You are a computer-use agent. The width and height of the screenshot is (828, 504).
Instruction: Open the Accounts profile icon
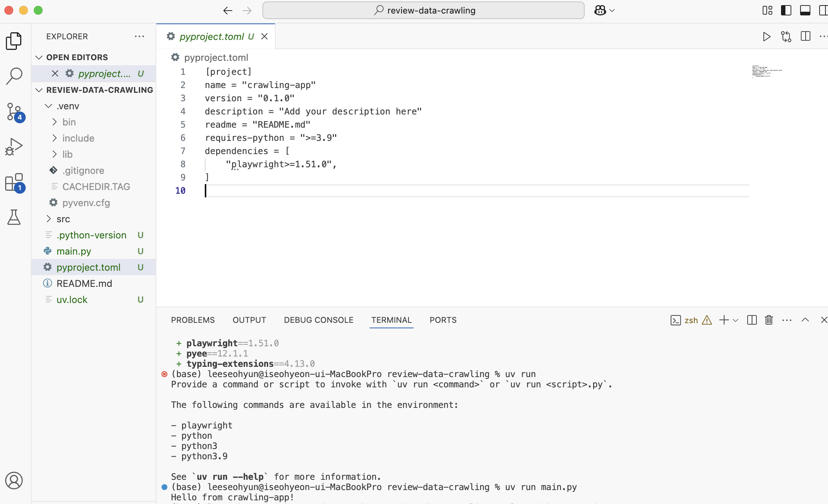(14, 481)
